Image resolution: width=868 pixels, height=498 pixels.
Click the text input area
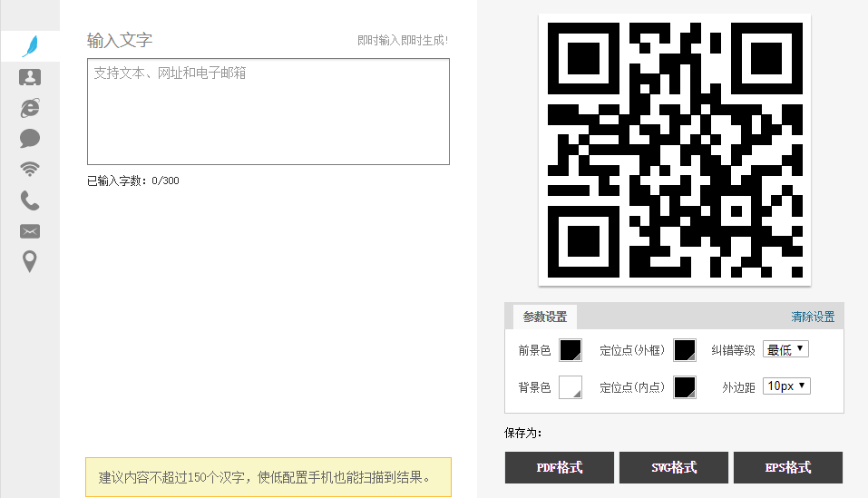[268, 112]
